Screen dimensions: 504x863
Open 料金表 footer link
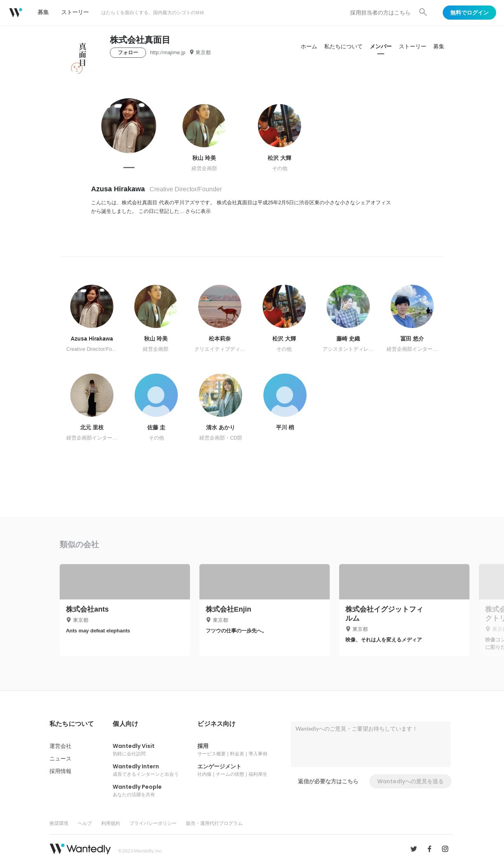click(x=237, y=754)
